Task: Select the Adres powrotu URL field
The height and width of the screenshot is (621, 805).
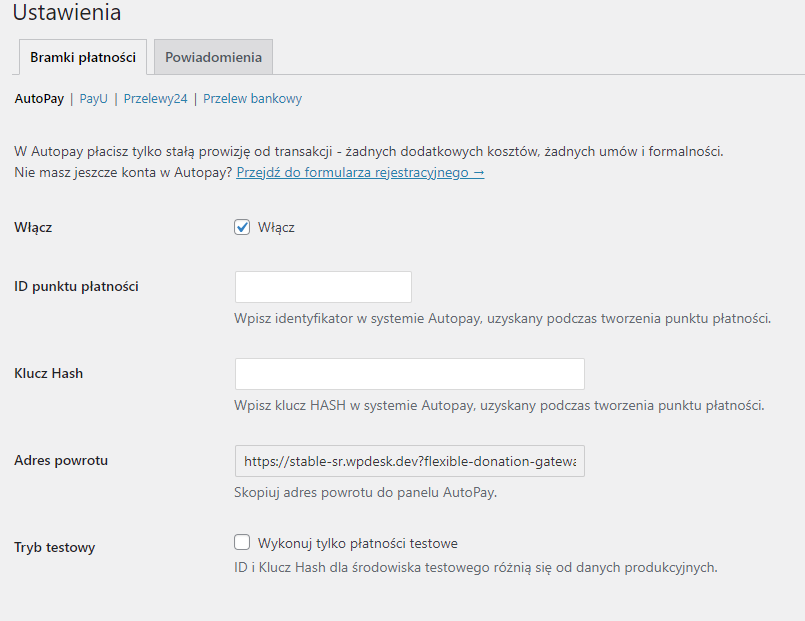Action: pos(410,461)
